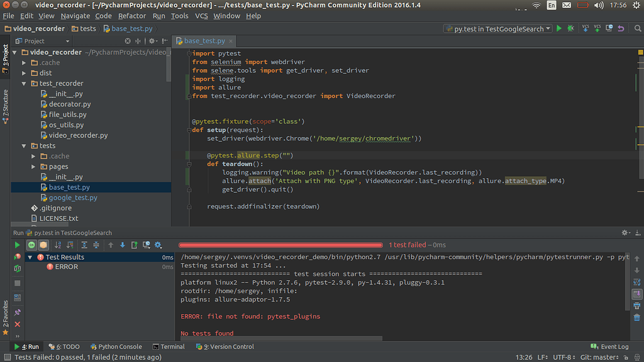Open the Tools menu

tap(179, 16)
